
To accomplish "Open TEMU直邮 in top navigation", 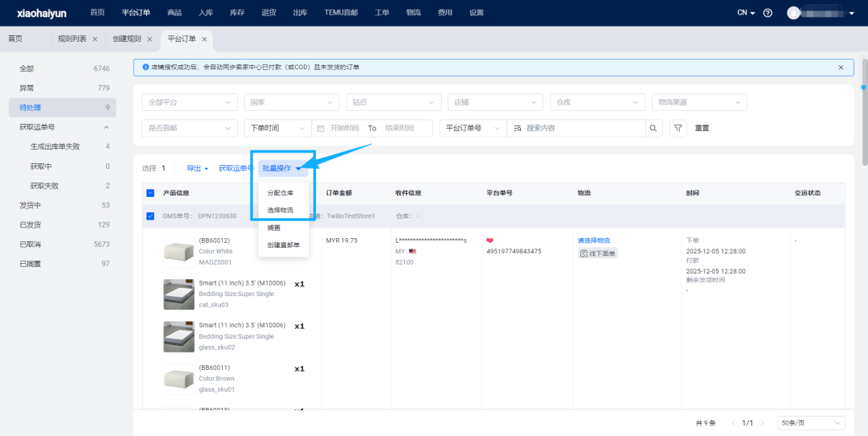I will point(342,13).
